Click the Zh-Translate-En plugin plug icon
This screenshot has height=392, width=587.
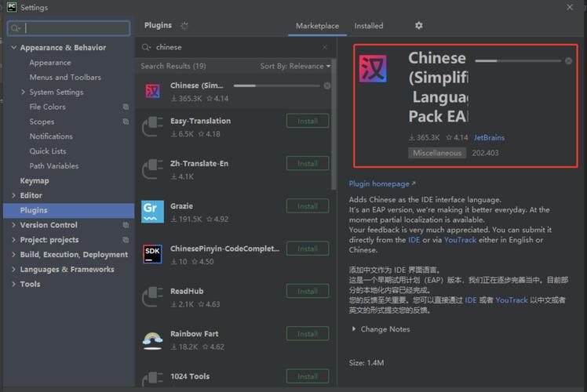pyautogui.click(x=153, y=169)
